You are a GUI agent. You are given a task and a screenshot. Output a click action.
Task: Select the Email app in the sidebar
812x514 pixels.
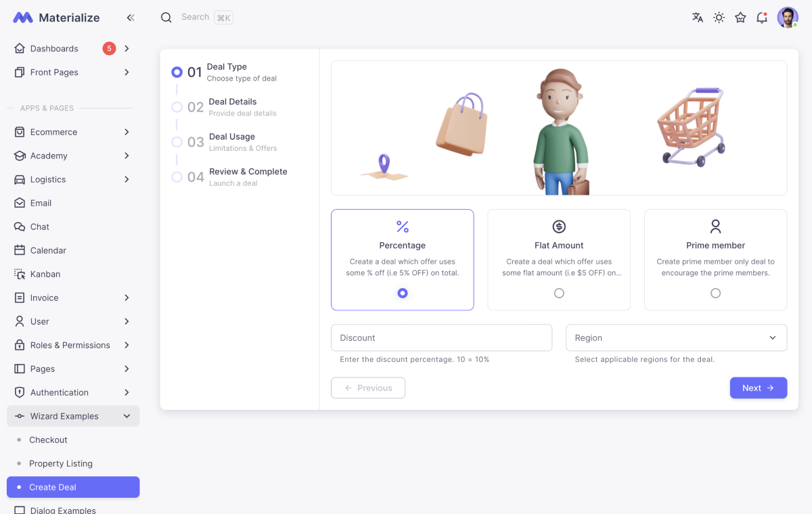[42, 202]
